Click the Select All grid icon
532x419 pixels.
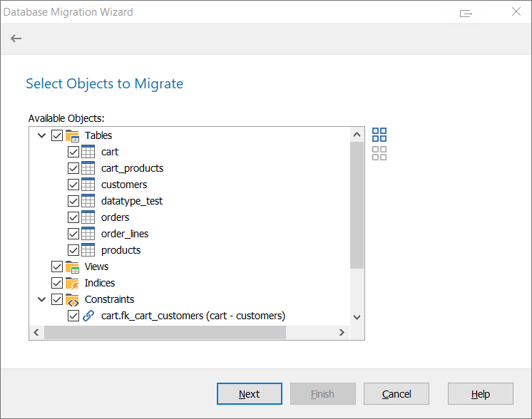(379, 135)
